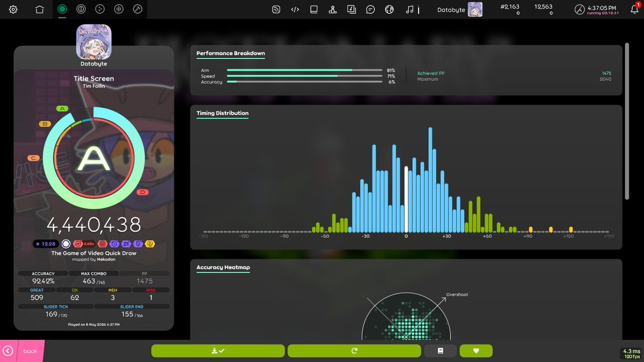Image resolution: width=644 pixels, height=362 pixels.
Task: Favourite the beatmap with heart button
Action: point(476,351)
